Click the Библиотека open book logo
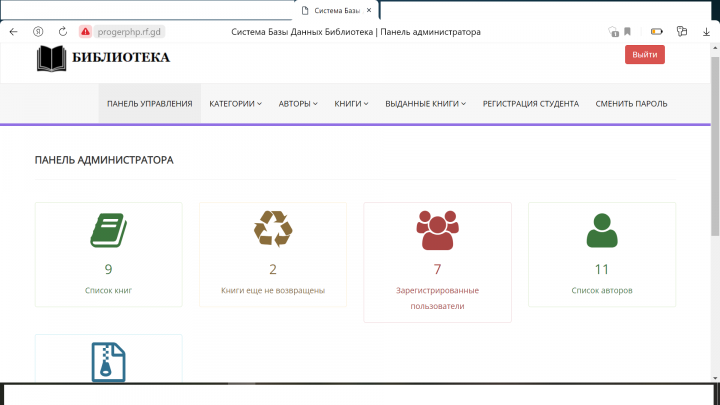This screenshot has width=720, height=405. [51, 58]
